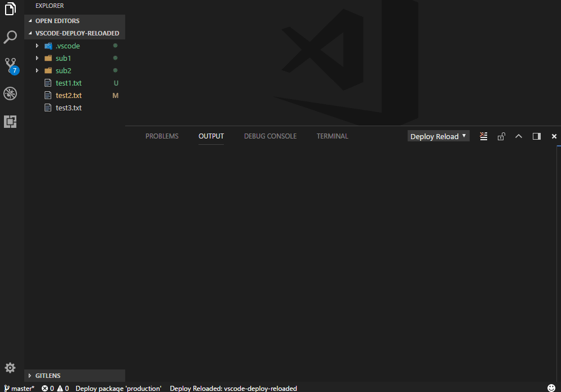This screenshot has height=392, width=561.
Task: Click the .vscode folder icon
Action: [48, 46]
